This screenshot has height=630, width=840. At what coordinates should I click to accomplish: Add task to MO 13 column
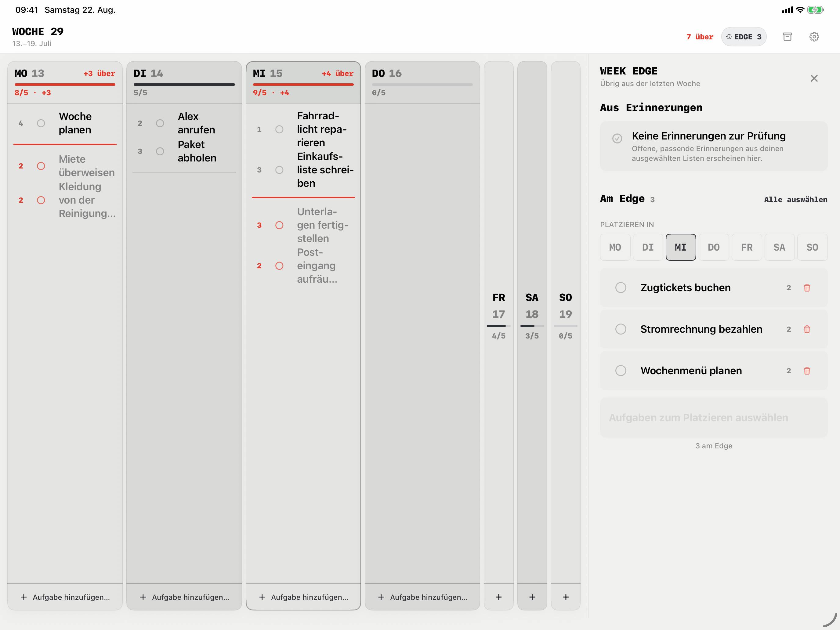[65, 597]
